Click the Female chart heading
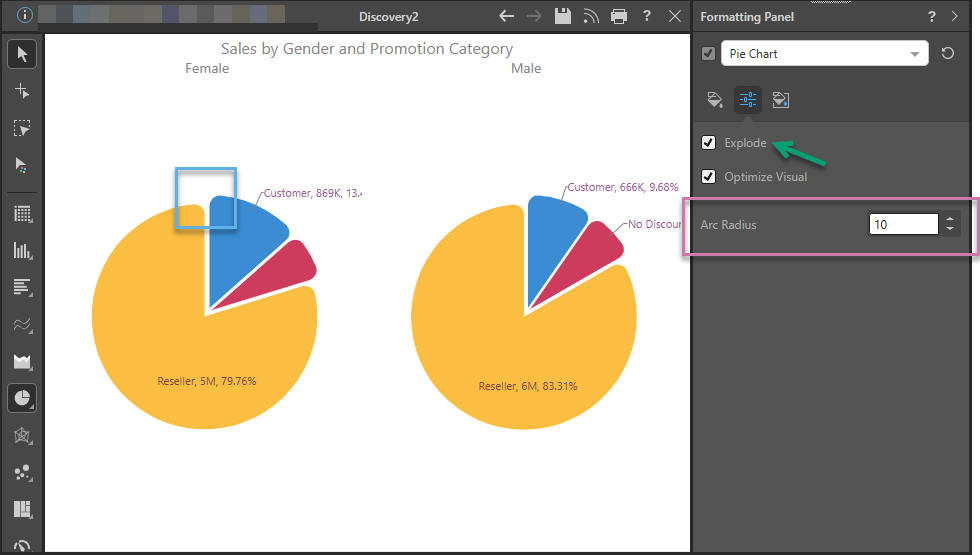Image resolution: width=980 pixels, height=555 pixels. click(207, 69)
